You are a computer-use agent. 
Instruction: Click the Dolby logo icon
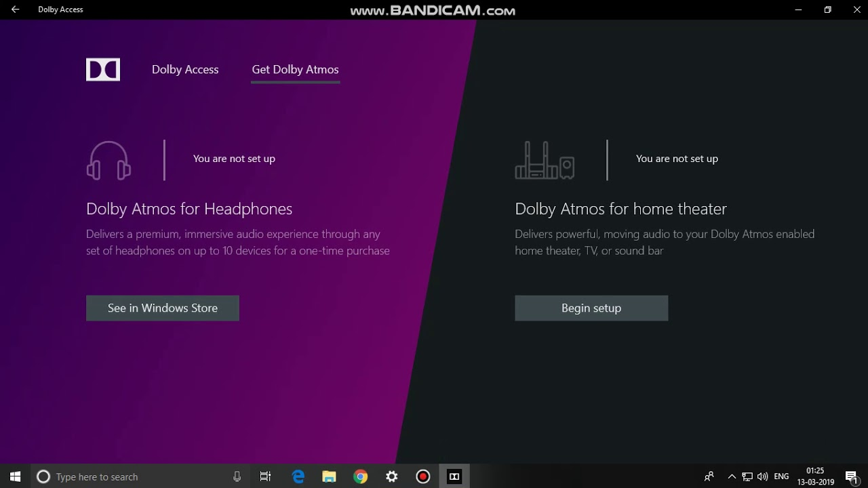[x=103, y=70]
